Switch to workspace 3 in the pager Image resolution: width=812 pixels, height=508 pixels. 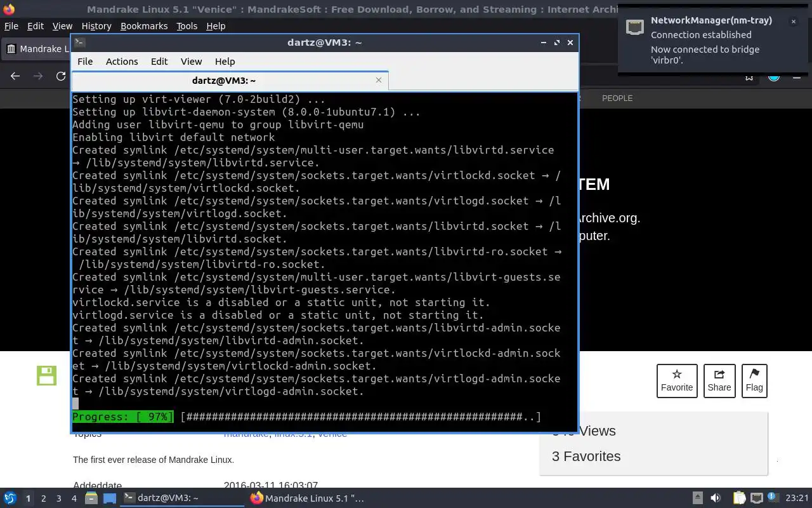point(59,498)
